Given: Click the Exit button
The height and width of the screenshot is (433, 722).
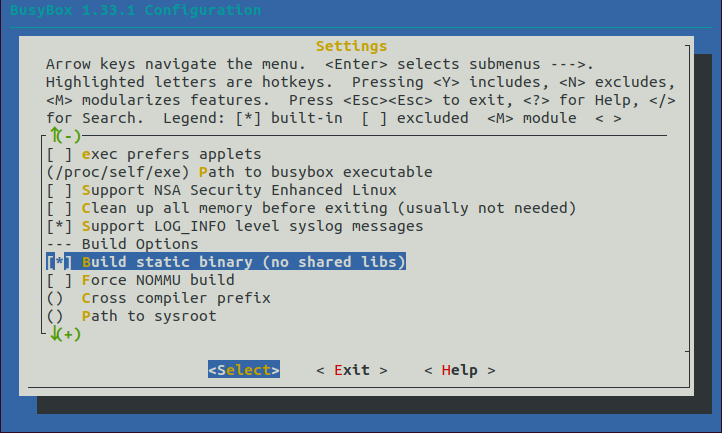Looking at the screenshot, I should [352, 370].
